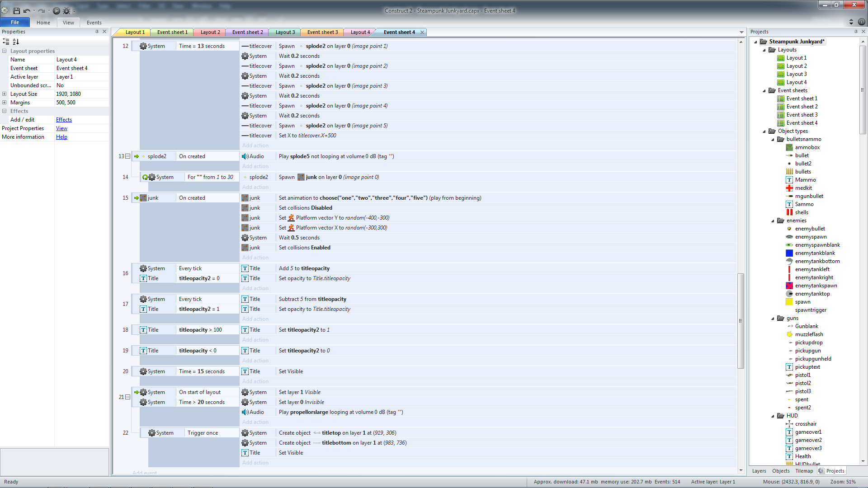Click the Effects link
868x488 pixels.
pyautogui.click(x=64, y=120)
